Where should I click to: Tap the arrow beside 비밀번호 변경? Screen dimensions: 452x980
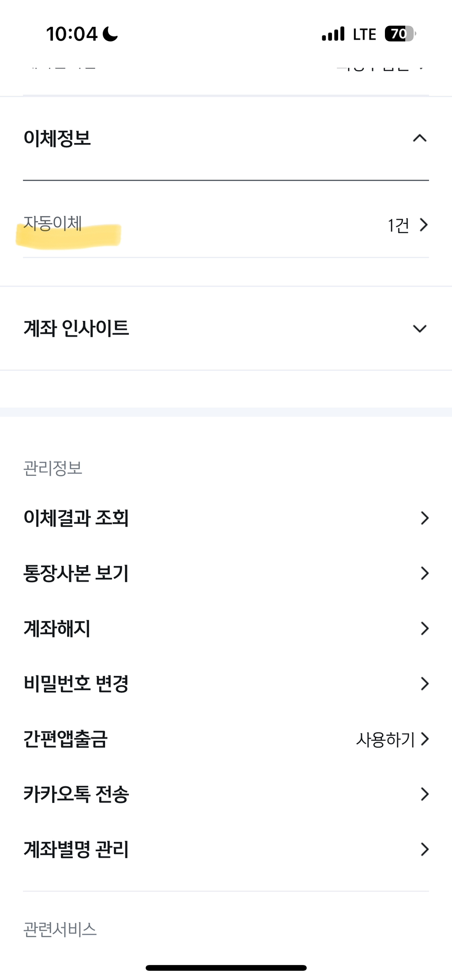click(x=425, y=683)
